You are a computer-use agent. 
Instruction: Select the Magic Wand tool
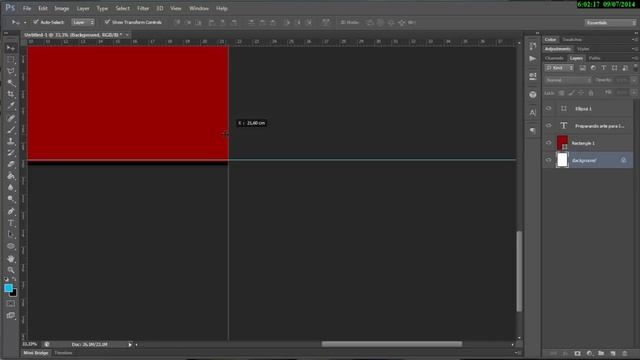[11, 83]
